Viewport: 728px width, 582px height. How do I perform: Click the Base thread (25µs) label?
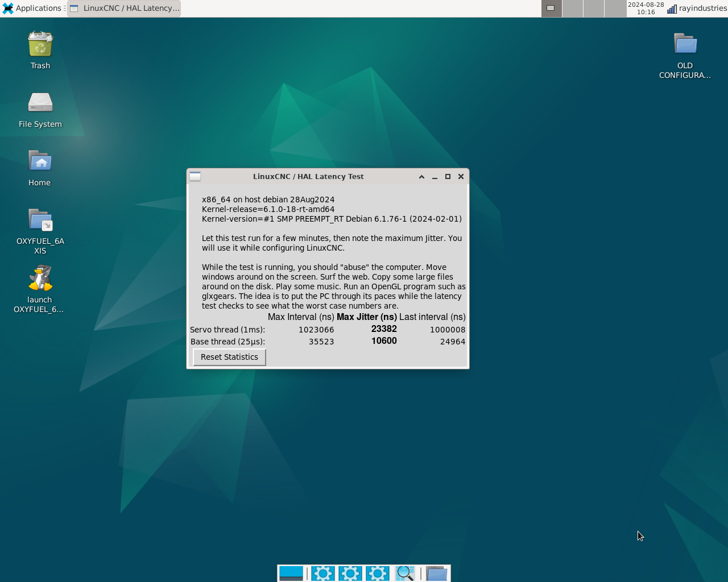(x=227, y=342)
